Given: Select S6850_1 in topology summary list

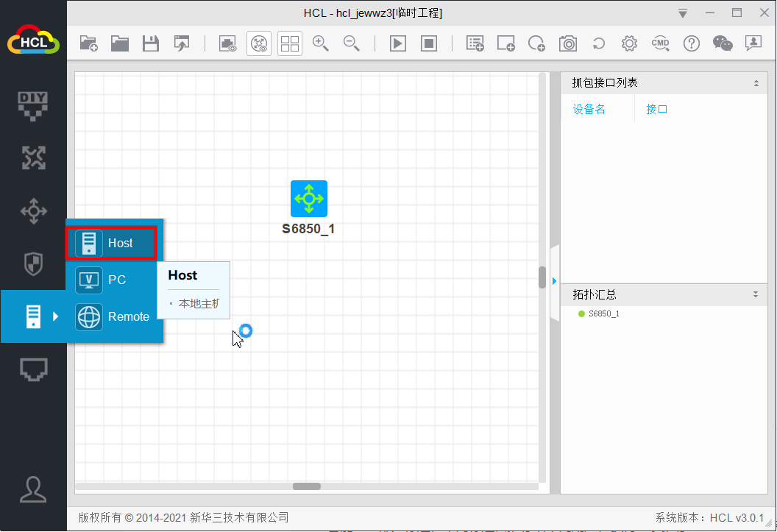Looking at the screenshot, I should coord(599,313).
